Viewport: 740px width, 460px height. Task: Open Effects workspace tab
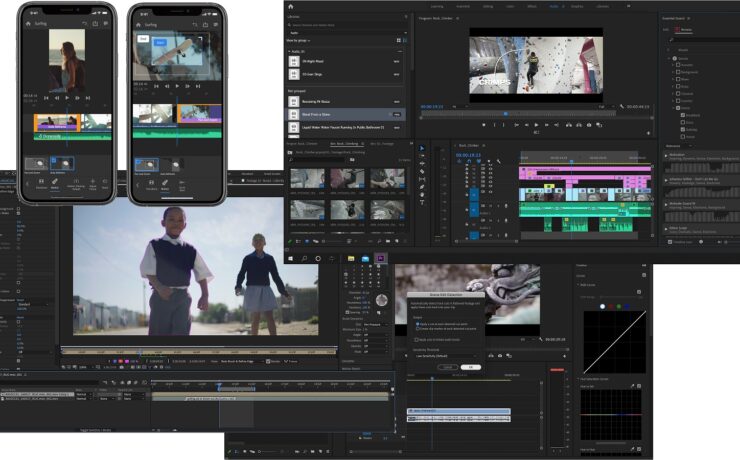532,7
